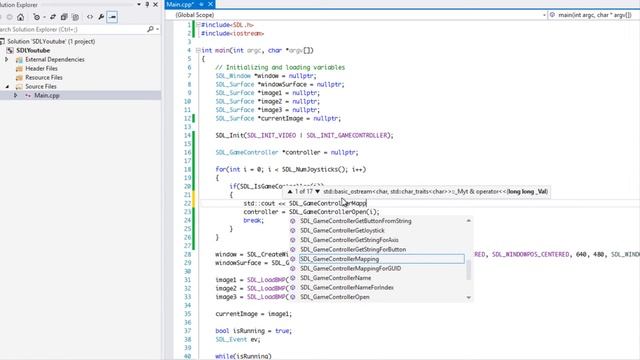Click the Home icon in Solution Explorer
Image resolution: width=640 pixels, height=360 pixels.
pos(20,17)
